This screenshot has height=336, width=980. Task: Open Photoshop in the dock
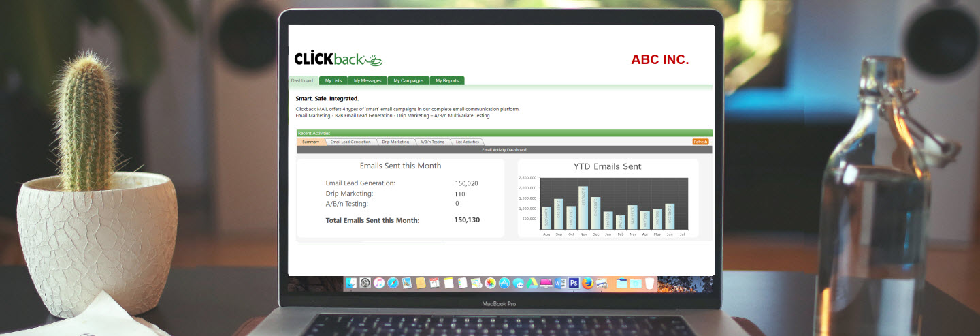574,283
